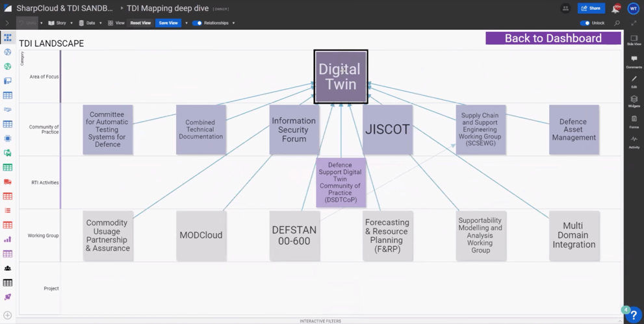Click the Edit pencil icon

[634, 81]
